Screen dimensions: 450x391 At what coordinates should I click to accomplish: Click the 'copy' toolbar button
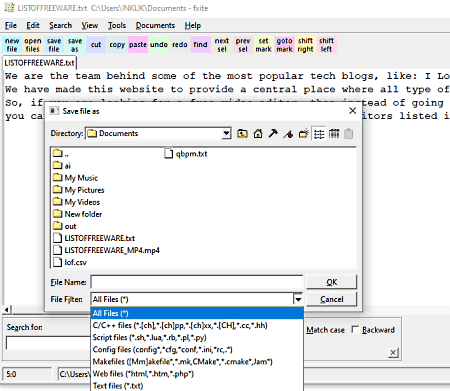[x=117, y=45]
